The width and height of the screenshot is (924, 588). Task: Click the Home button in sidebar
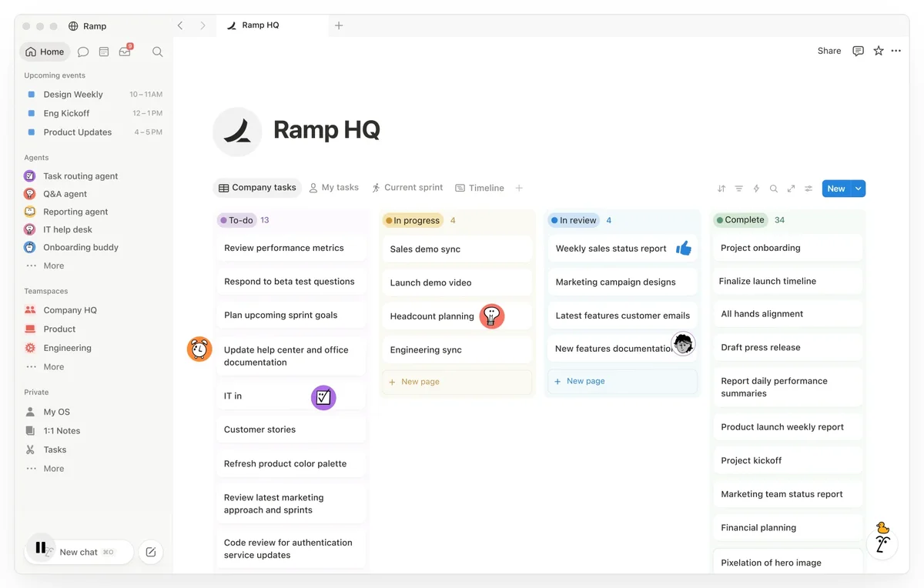point(45,52)
